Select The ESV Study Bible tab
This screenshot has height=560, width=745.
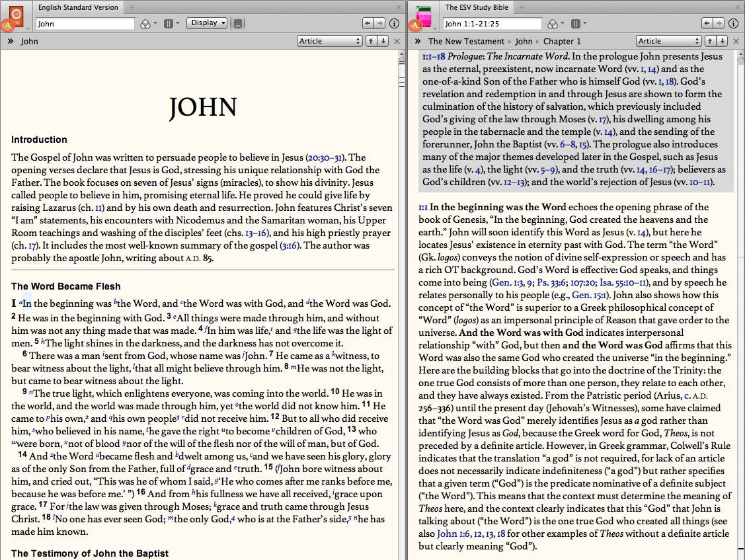[x=477, y=7]
